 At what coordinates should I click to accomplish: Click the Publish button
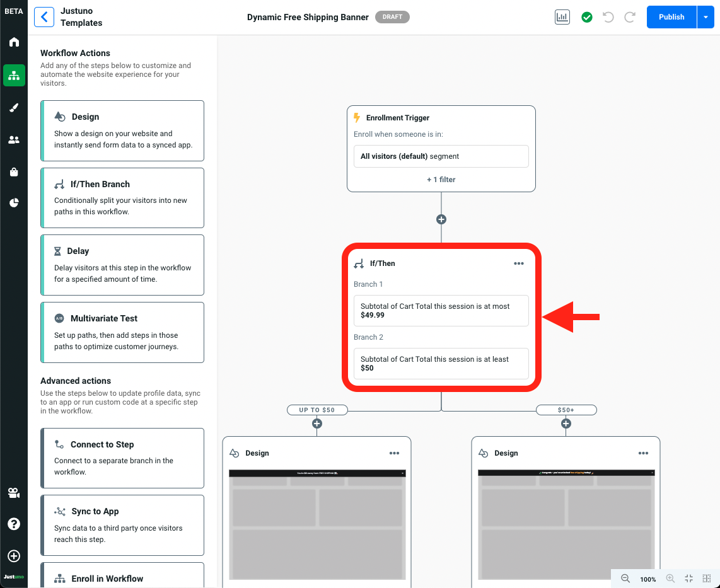tap(671, 17)
